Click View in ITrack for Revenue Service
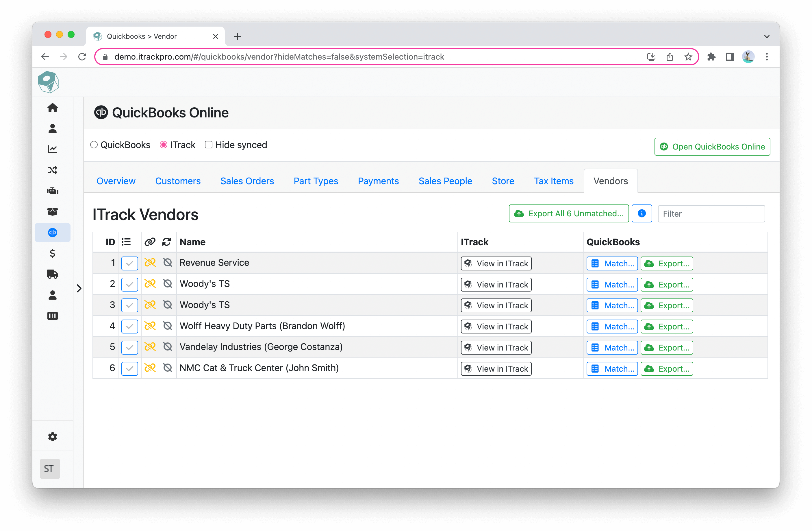The image size is (812, 531). (496, 263)
